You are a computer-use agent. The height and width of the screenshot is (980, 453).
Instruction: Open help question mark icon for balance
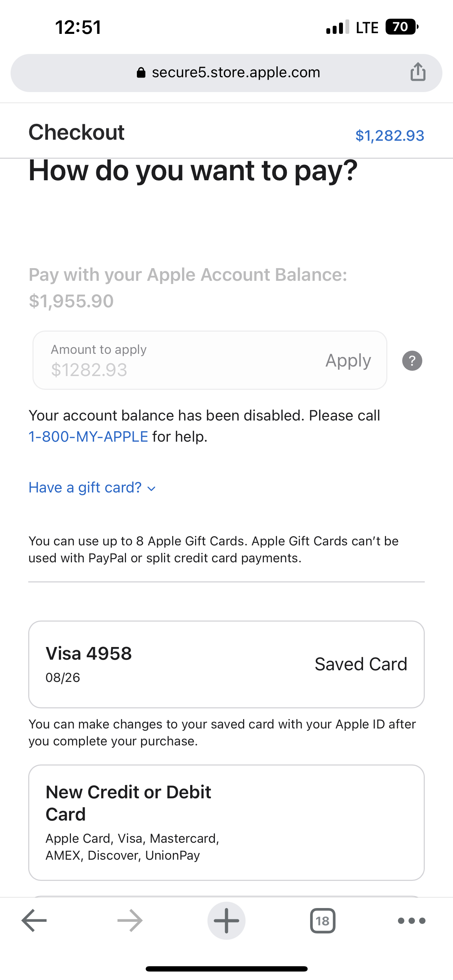(x=412, y=360)
